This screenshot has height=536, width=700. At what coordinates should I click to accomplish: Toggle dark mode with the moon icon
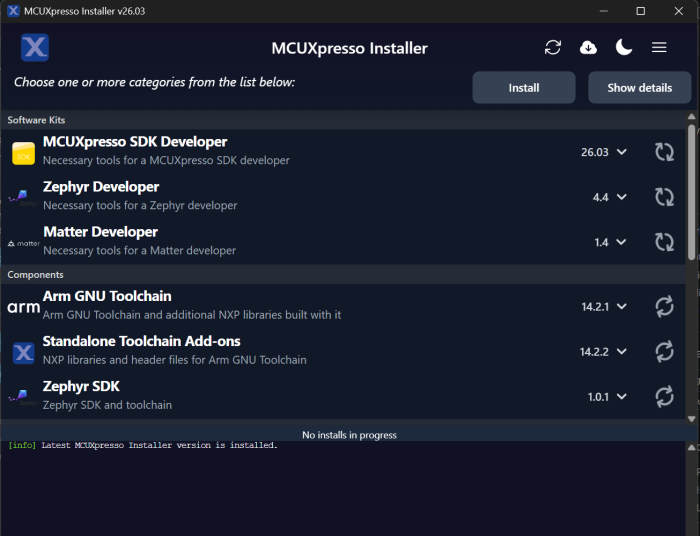(624, 47)
